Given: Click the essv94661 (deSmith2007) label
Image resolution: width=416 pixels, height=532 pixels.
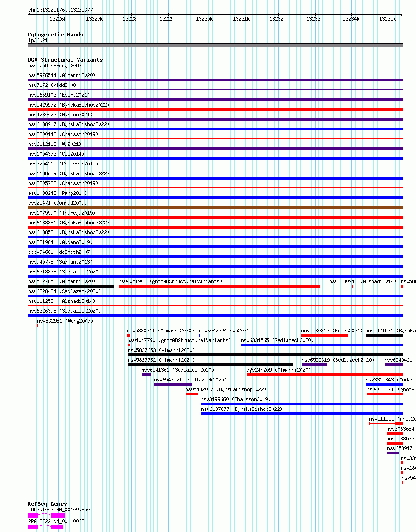Looking at the screenshot, I should coord(60,252).
